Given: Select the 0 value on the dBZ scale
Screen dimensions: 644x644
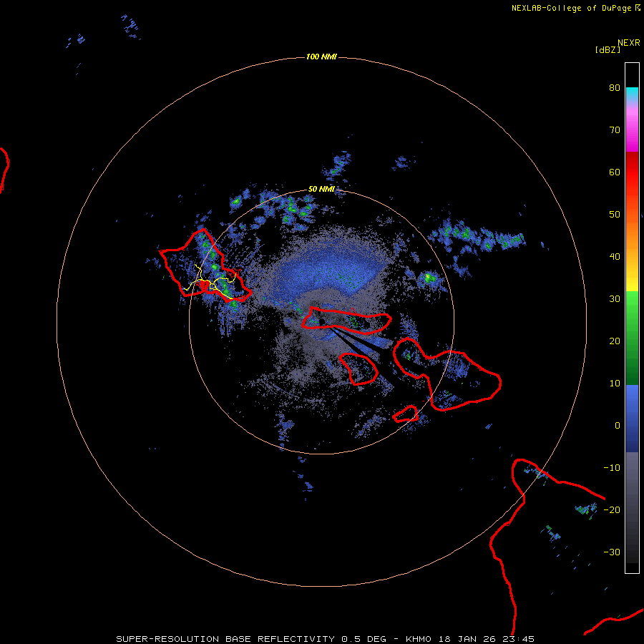Looking at the screenshot, I should coord(618,426).
